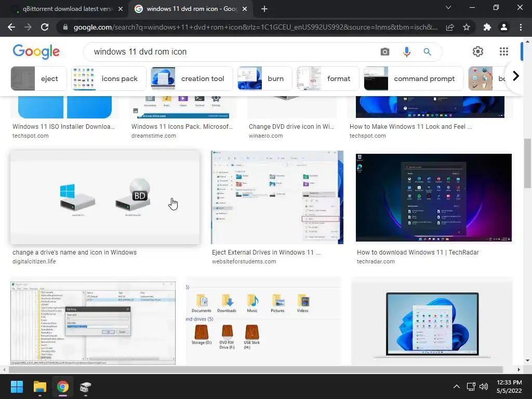The height and width of the screenshot is (399, 532).
Task: Click the Chrome taskbar icon
Action: tap(63, 387)
